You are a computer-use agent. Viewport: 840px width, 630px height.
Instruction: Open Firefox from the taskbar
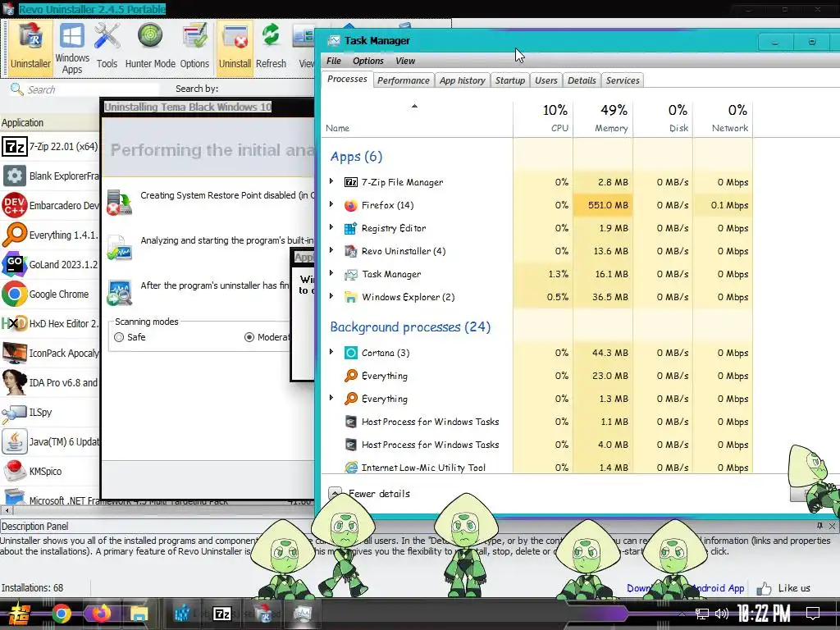99,614
